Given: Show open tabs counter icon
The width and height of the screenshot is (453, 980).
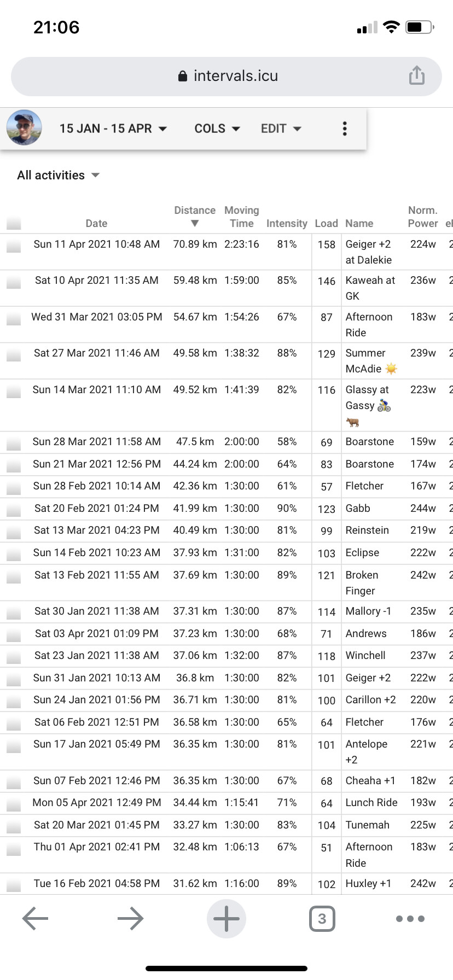Looking at the screenshot, I should point(322,918).
